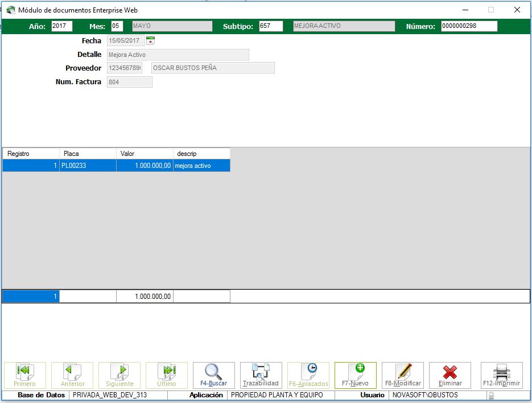Click the Número field 0000000298
The width and height of the screenshot is (532, 403).
point(469,26)
